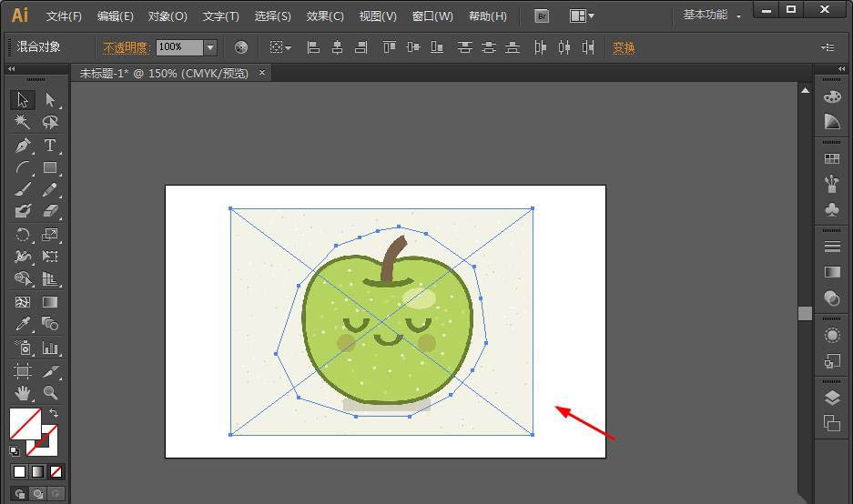Open the Align To dropdown

pos(280,47)
